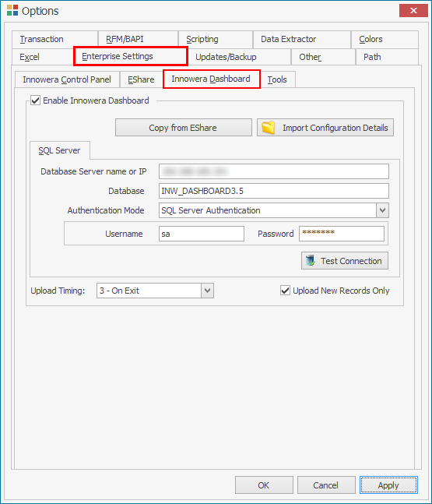Select the Innowera Control Panel sub-tab
Image resolution: width=432 pixels, height=504 pixels.
tap(67, 79)
